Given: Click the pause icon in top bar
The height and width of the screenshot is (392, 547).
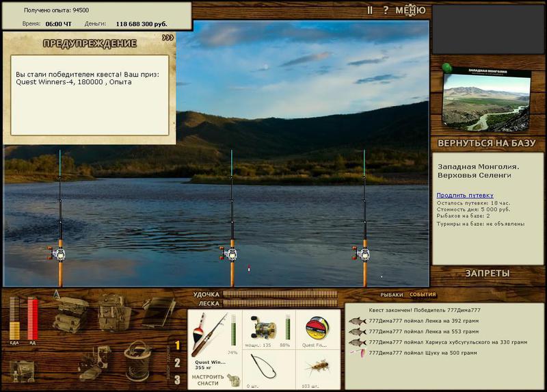Looking at the screenshot, I should pyautogui.click(x=370, y=10).
